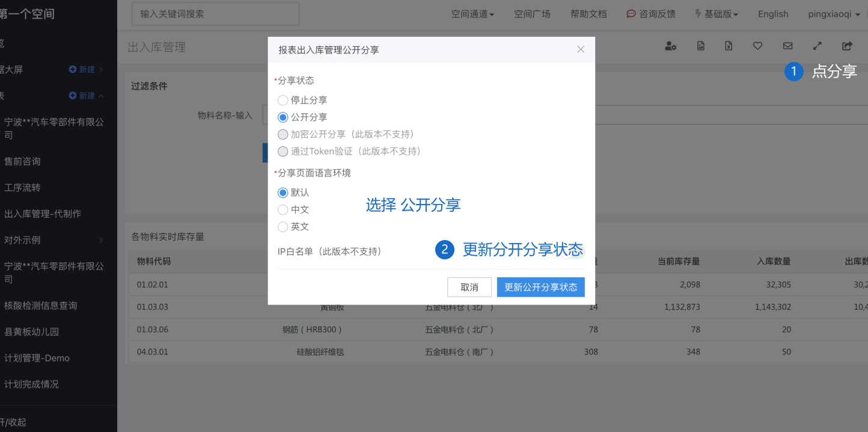Select the 1,143,302 inbound value
This screenshot has height=432, width=868.
pos(773,307)
